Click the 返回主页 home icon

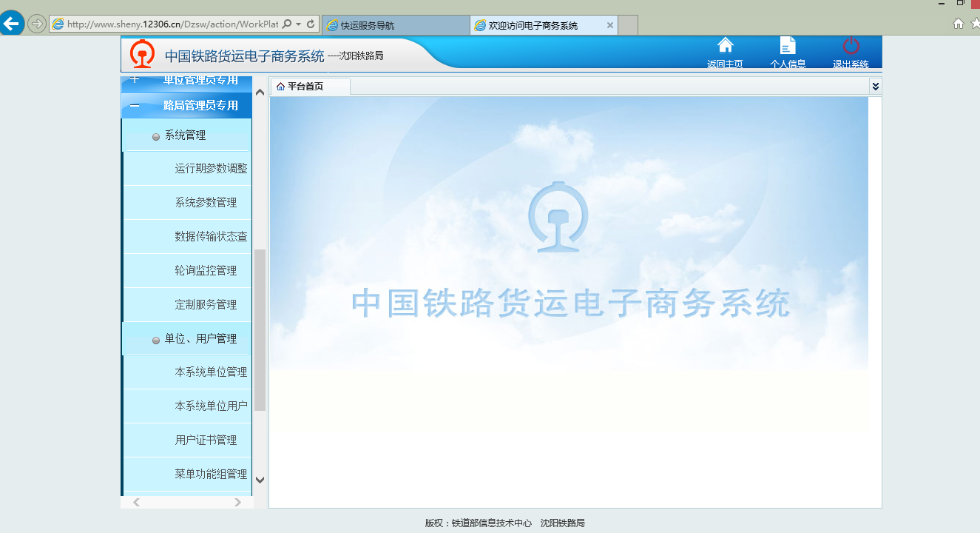[725, 46]
